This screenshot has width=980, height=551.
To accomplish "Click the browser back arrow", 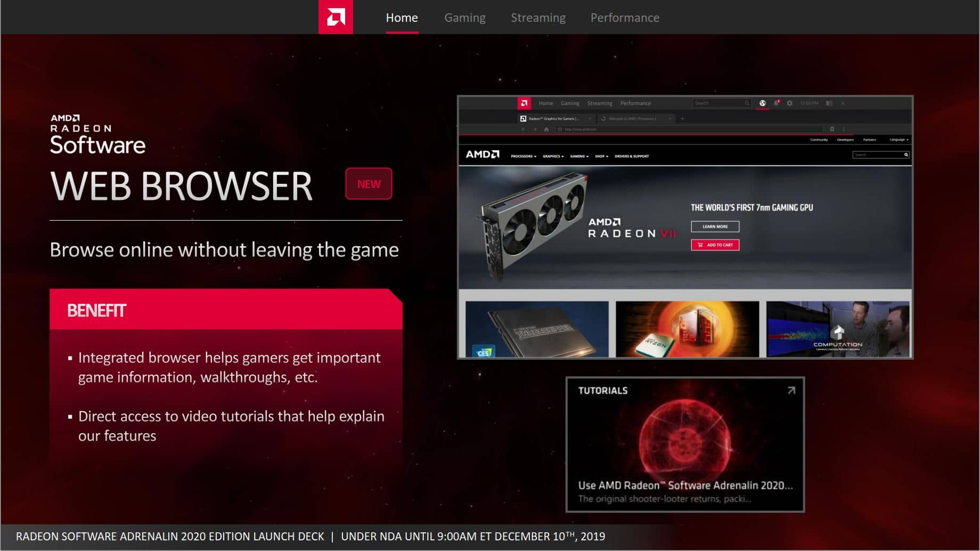I will click(x=523, y=129).
